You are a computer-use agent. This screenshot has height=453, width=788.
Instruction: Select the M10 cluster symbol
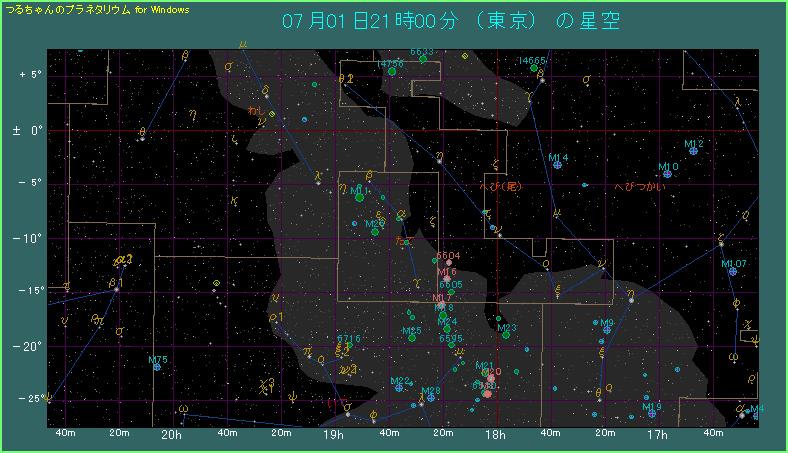[x=667, y=174]
